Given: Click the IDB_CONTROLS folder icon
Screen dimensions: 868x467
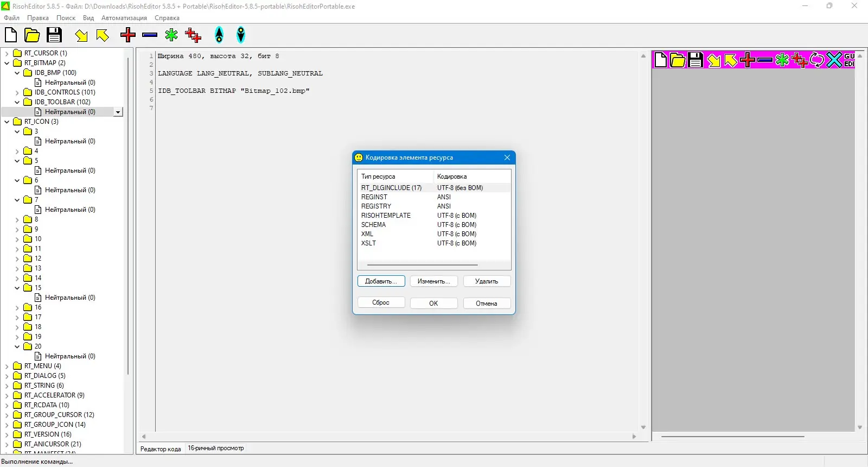Looking at the screenshot, I should click(x=28, y=92).
